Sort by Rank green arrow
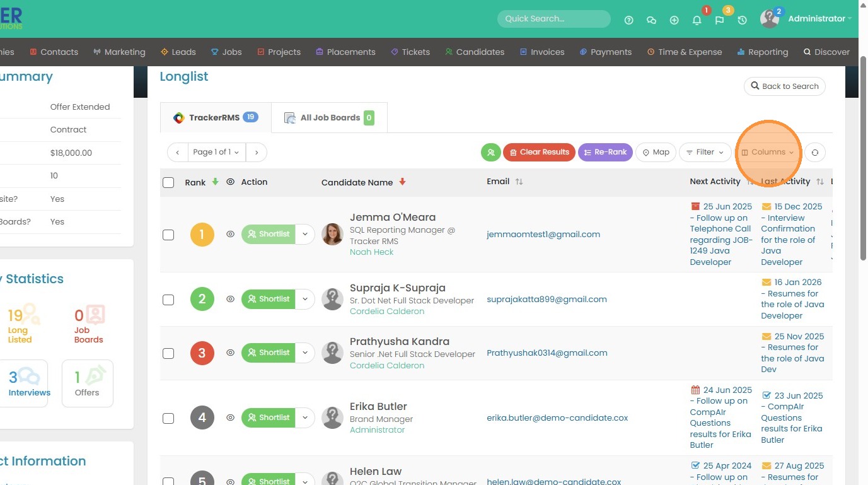 pyautogui.click(x=215, y=182)
